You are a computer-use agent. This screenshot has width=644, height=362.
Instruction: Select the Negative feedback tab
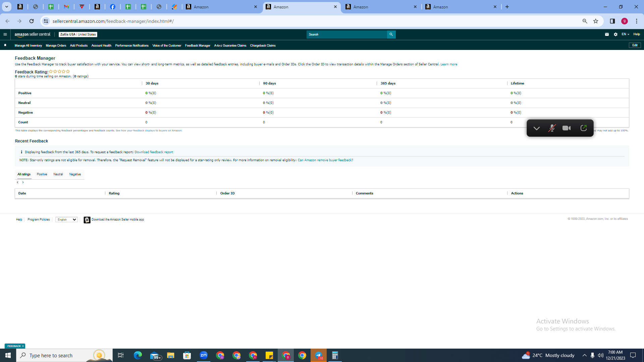coord(75,174)
